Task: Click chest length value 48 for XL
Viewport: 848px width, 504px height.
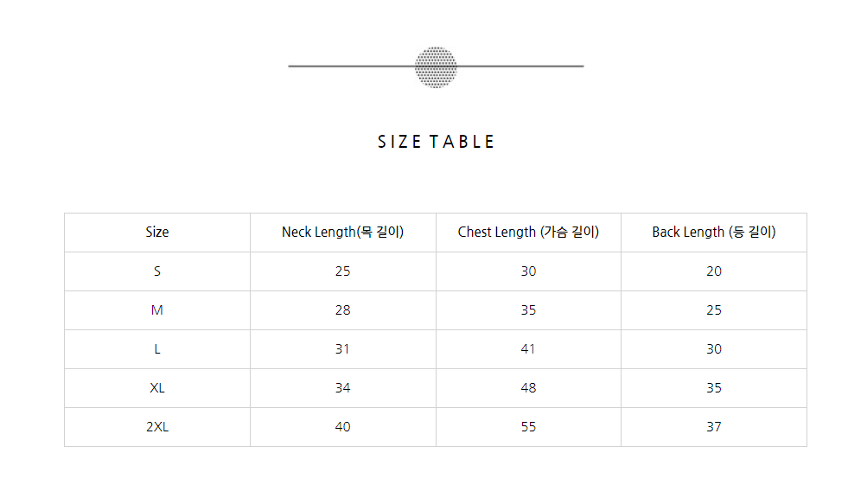Action: [528, 388]
